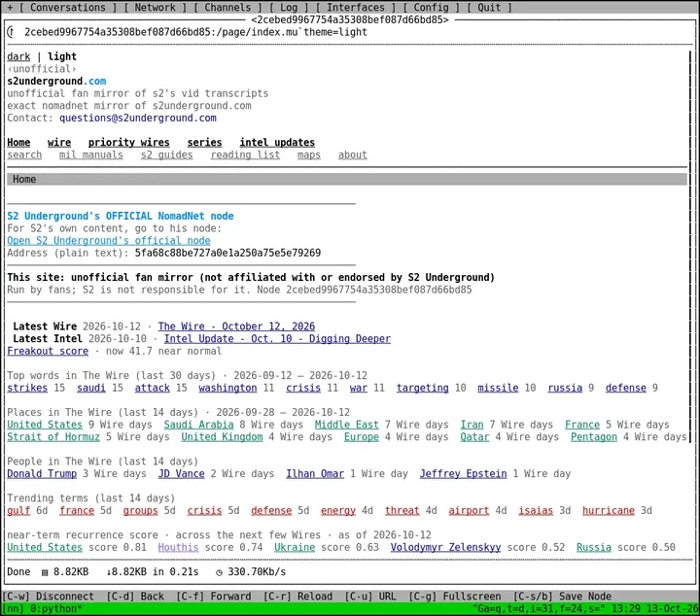Open Houthis recurrence score link
The image size is (700, 616).
click(x=178, y=547)
